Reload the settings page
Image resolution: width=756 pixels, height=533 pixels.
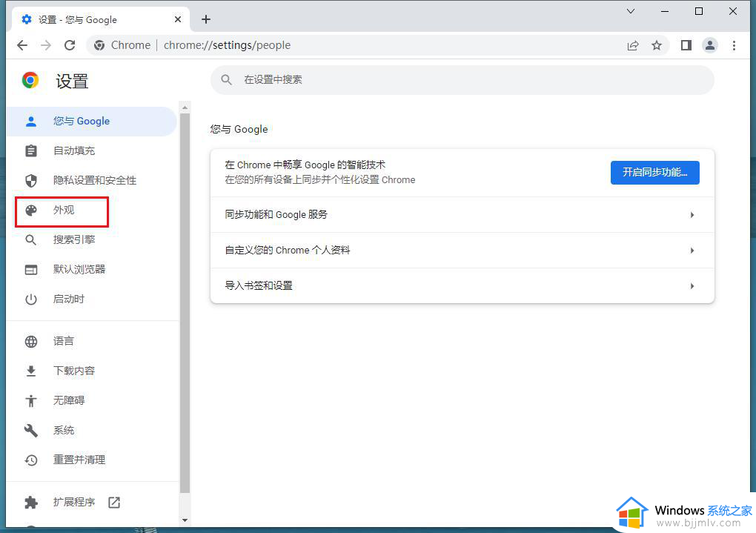coord(70,45)
